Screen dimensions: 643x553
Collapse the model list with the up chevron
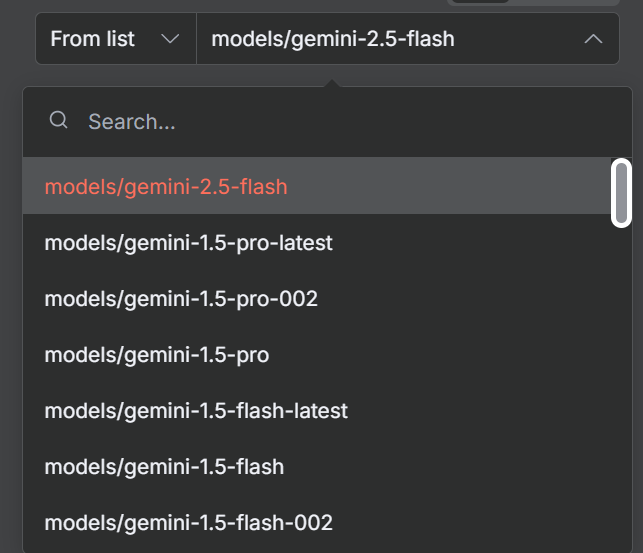593,39
